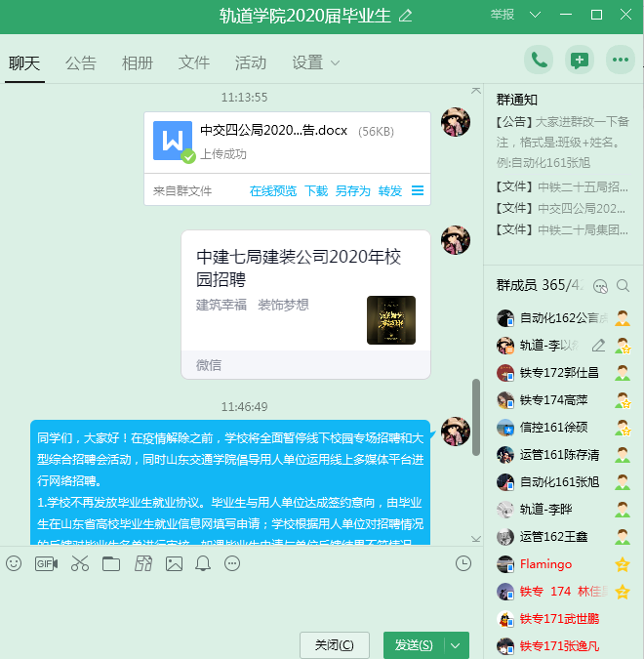Start a group voice call with the phone icon
This screenshot has width=644, height=659.
538,60
